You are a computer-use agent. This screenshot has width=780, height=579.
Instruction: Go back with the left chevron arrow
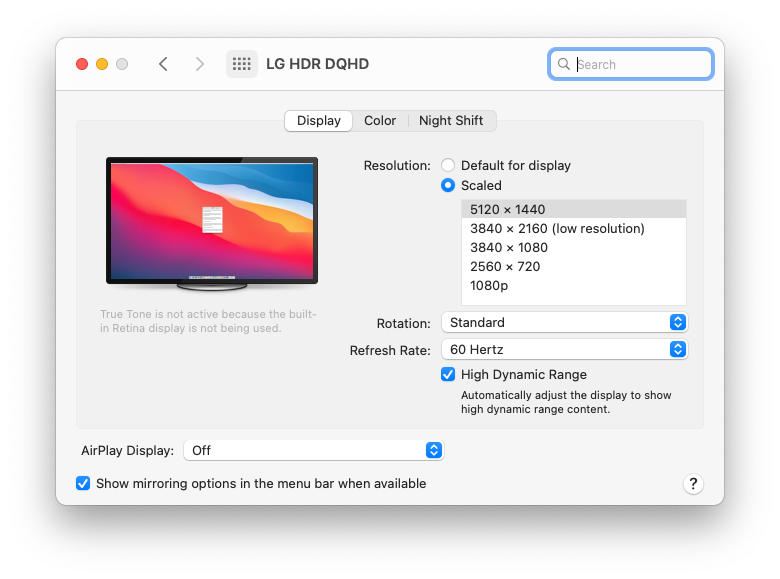point(163,64)
